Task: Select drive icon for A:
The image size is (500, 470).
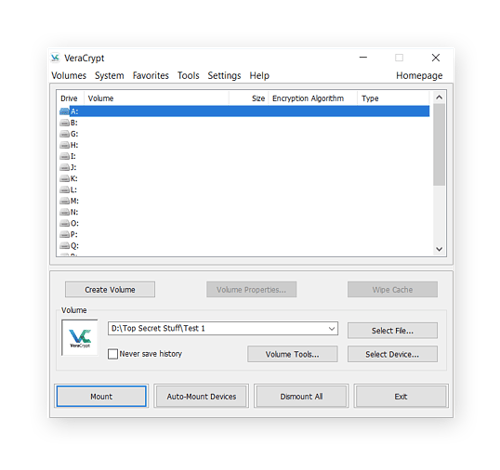Action: [64, 111]
